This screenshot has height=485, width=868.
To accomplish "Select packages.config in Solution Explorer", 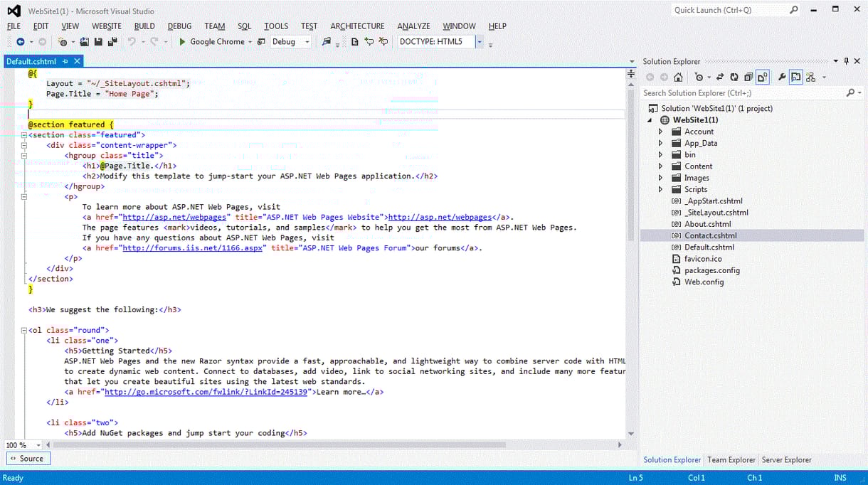I will 712,270.
